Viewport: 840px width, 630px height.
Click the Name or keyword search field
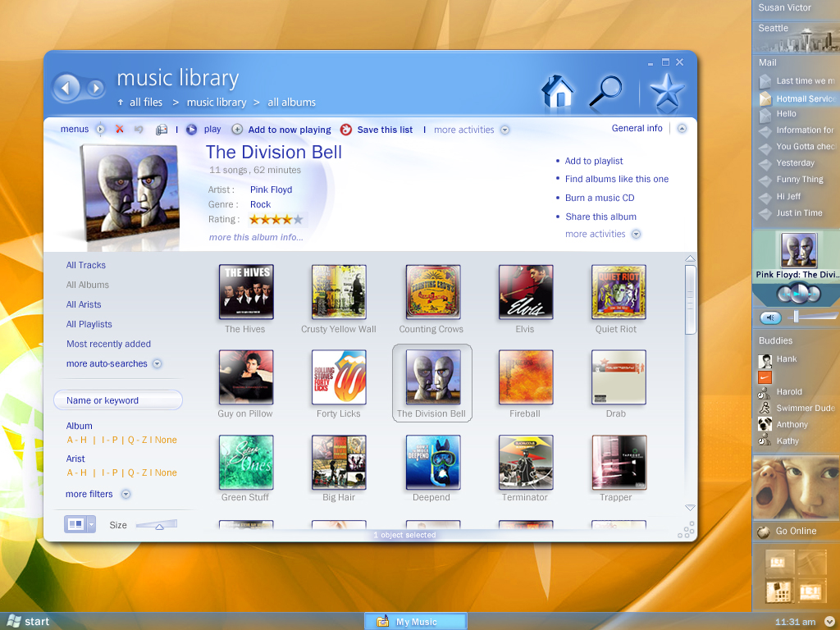click(118, 400)
